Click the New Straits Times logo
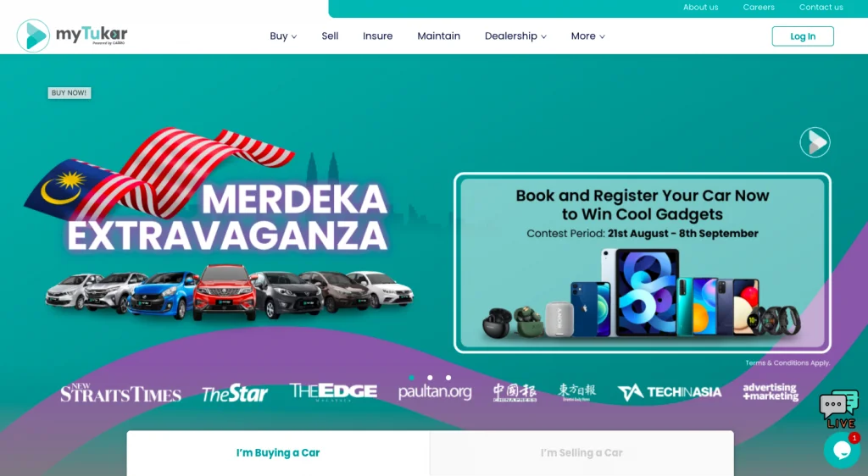 tap(120, 392)
